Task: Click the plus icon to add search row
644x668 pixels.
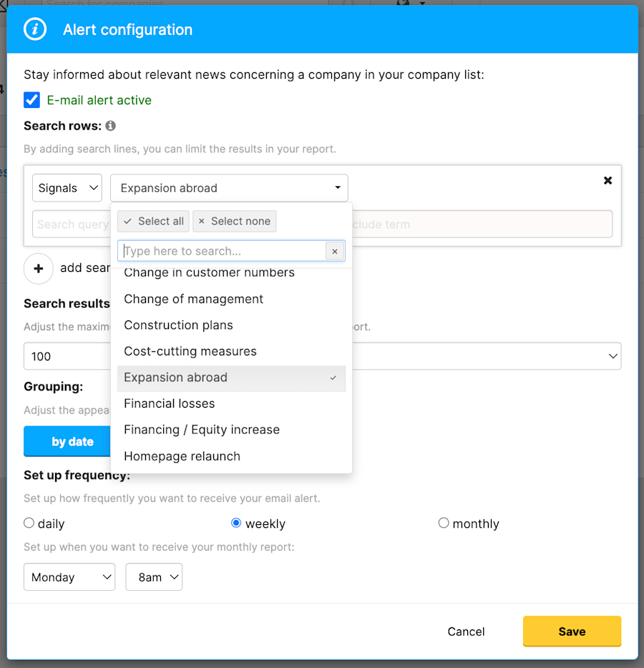Action: (x=39, y=269)
